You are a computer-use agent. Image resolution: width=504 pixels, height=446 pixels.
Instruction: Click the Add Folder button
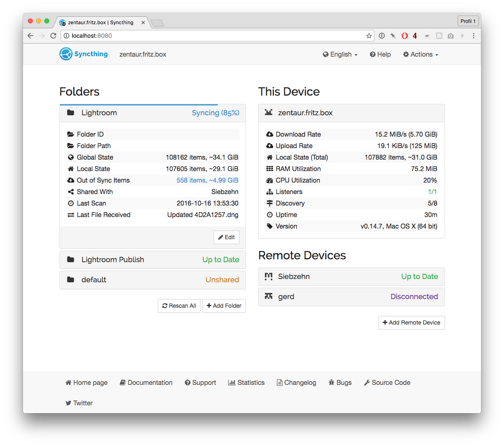[x=224, y=306]
